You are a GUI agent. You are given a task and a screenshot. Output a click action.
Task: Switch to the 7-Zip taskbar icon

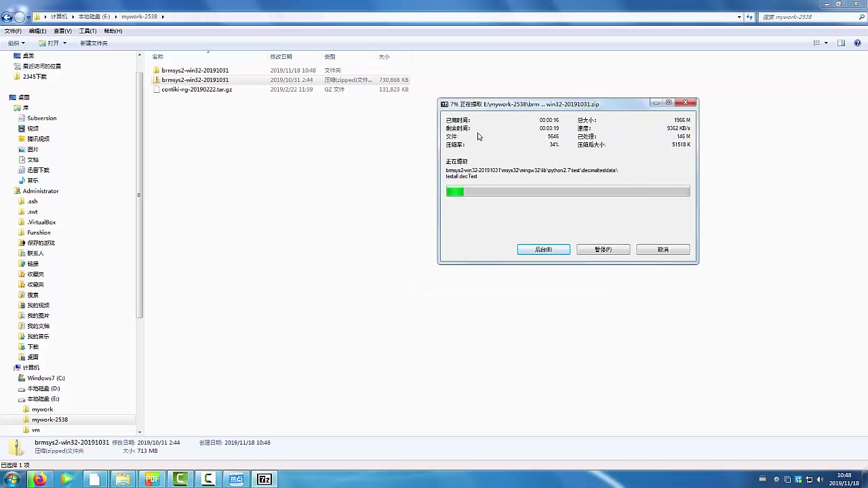point(264,479)
